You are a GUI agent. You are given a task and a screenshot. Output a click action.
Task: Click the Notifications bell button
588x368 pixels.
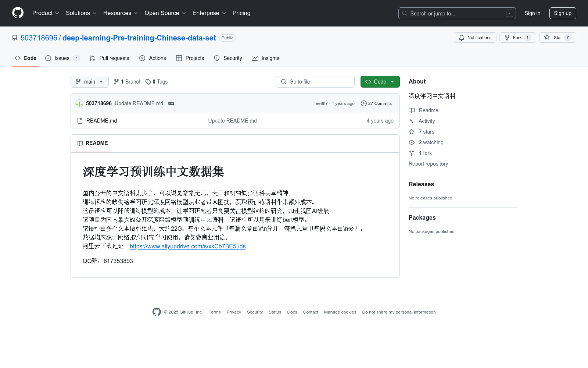coord(475,38)
